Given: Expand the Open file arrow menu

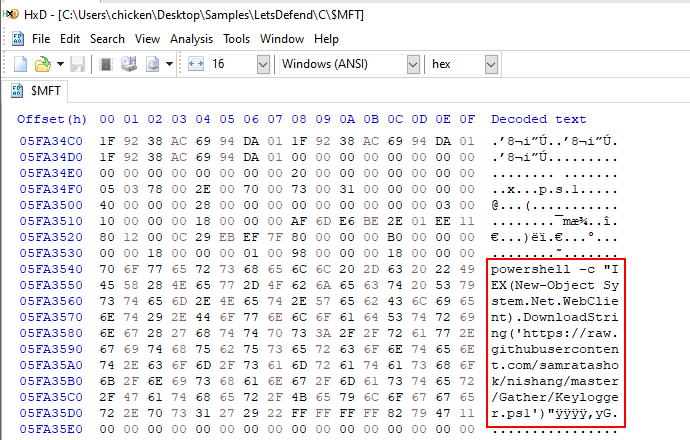Looking at the screenshot, I should [x=60, y=64].
